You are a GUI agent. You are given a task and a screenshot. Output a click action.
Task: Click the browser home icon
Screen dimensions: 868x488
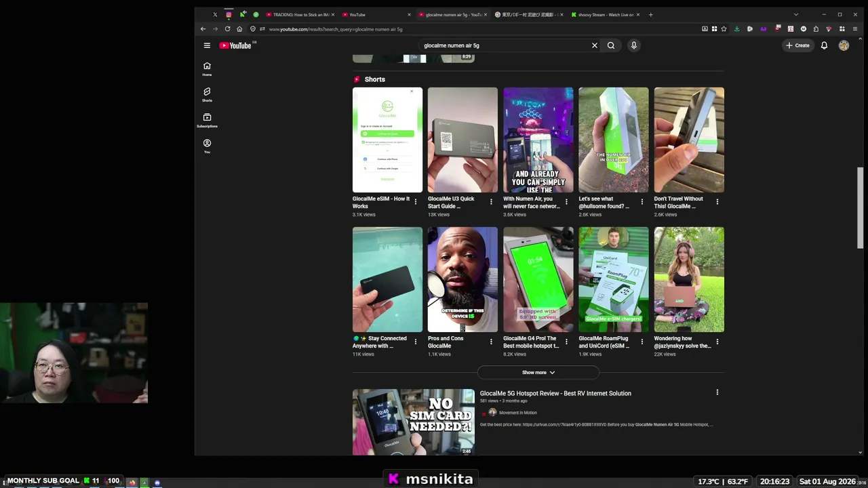coord(239,29)
